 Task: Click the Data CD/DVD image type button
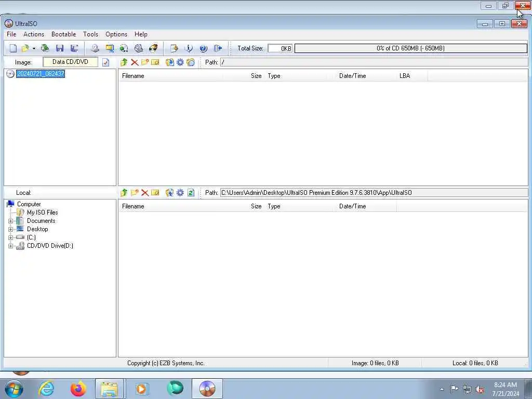click(x=70, y=62)
